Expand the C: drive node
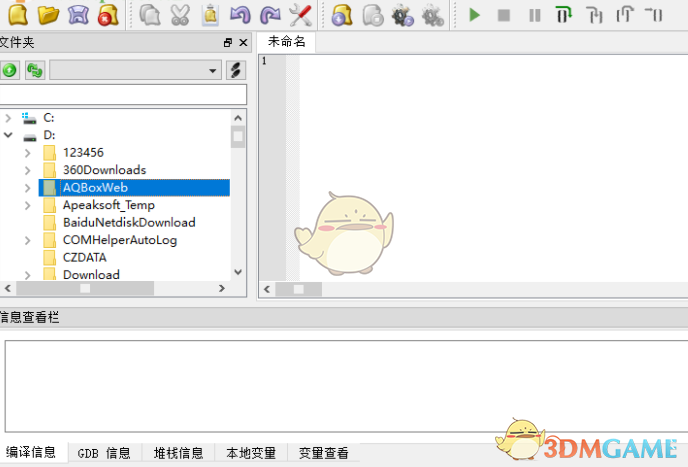 pos(8,118)
